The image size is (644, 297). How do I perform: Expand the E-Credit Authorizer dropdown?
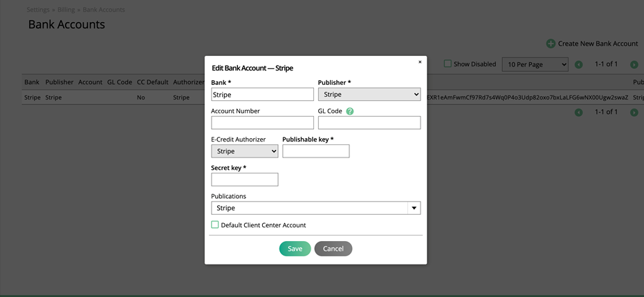244,151
